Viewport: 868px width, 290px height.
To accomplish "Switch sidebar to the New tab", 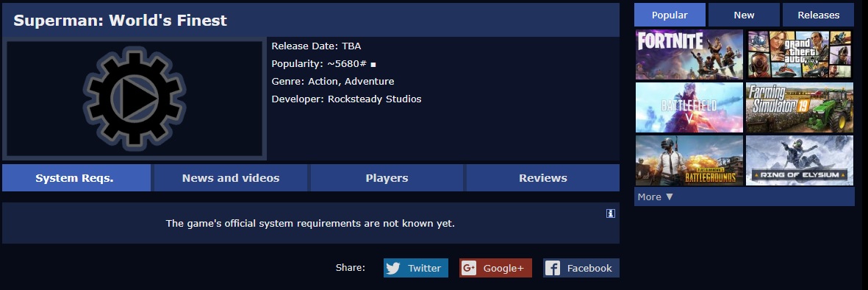I will 744,15.
